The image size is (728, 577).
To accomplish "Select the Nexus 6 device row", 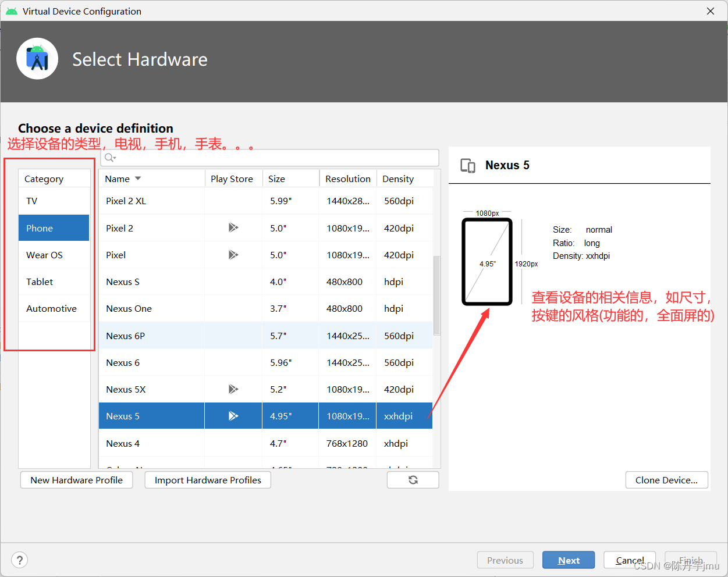I will click(265, 362).
